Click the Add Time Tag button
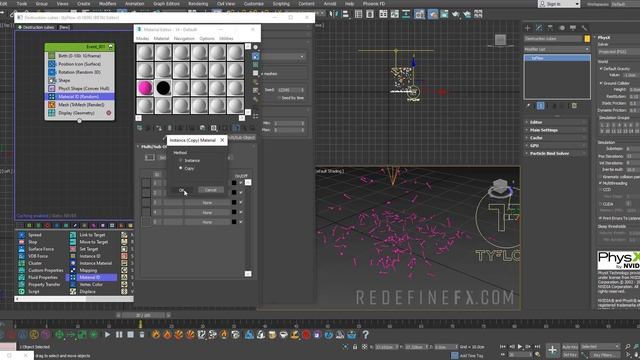The image size is (640, 360). pos(468,356)
